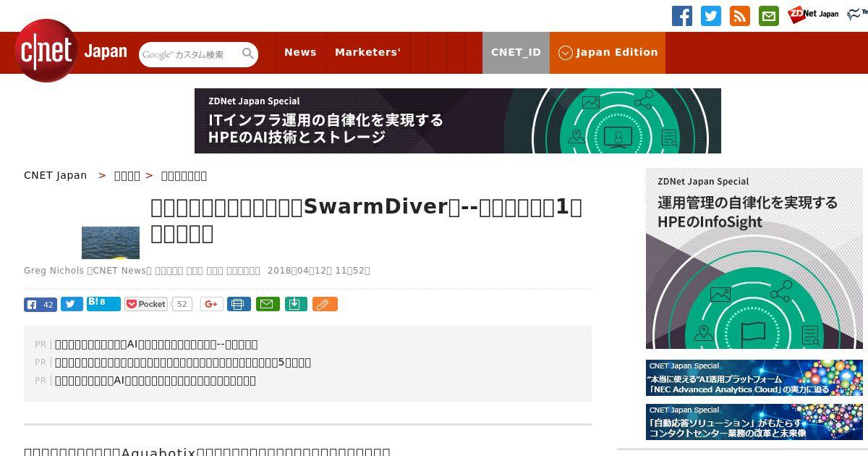This screenshot has width=868, height=456.
Task: Share the article on Google+
Action: [212, 304]
